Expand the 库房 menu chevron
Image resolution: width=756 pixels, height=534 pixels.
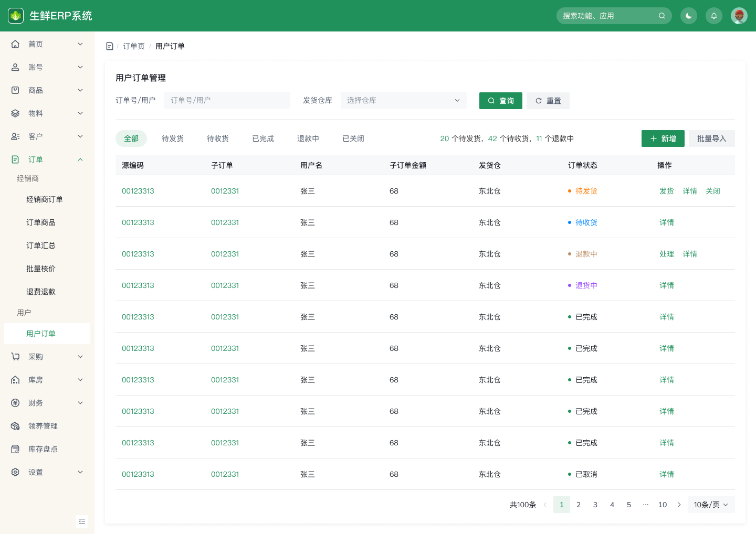click(x=80, y=380)
